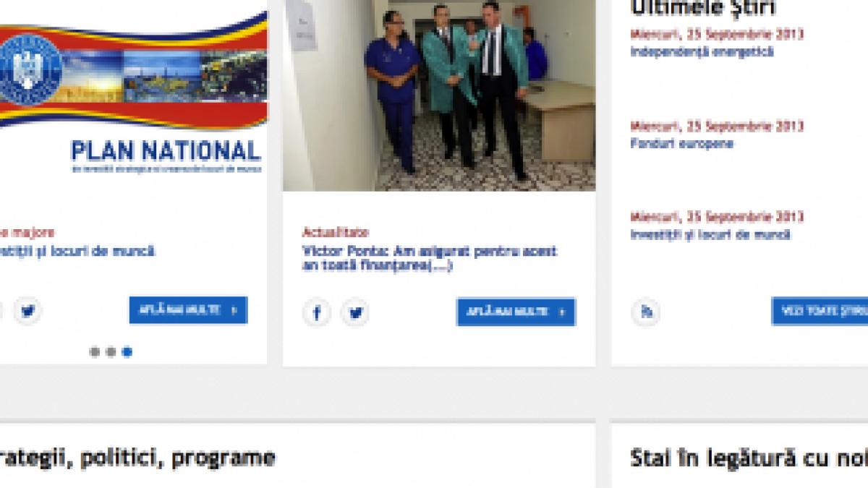Open Investiții și locuri de muncă news item
This screenshot has width=868, height=488.
[710, 235]
